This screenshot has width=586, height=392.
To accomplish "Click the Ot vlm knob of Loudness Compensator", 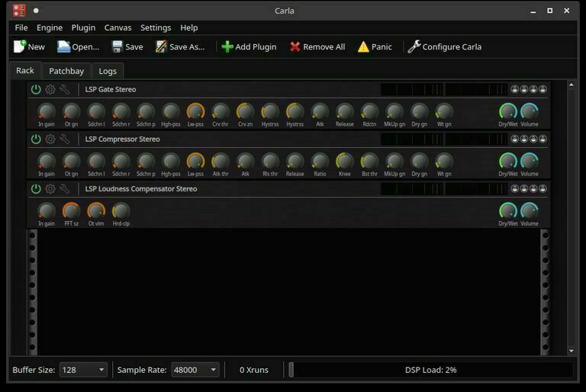I will [96, 210].
